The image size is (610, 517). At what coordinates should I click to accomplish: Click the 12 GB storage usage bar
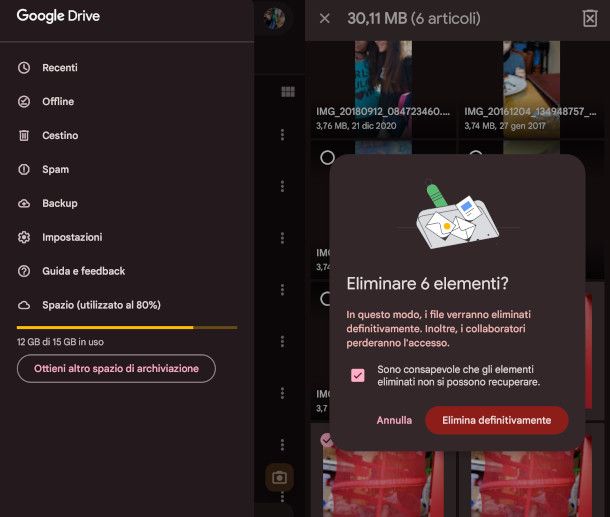point(127,328)
